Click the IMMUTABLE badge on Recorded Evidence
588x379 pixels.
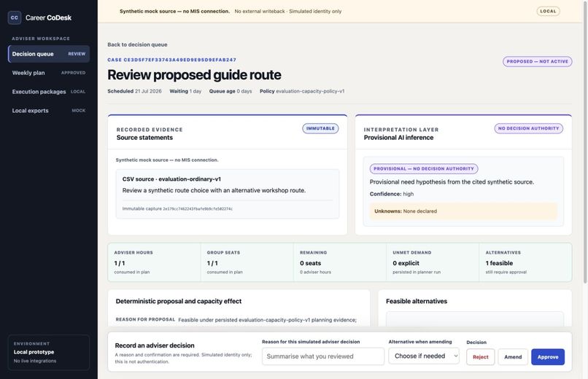tap(320, 128)
